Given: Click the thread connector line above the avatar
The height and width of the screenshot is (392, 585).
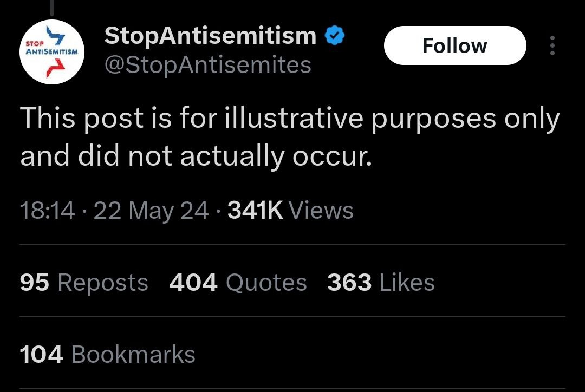Looking at the screenshot, I should (52, 8).
